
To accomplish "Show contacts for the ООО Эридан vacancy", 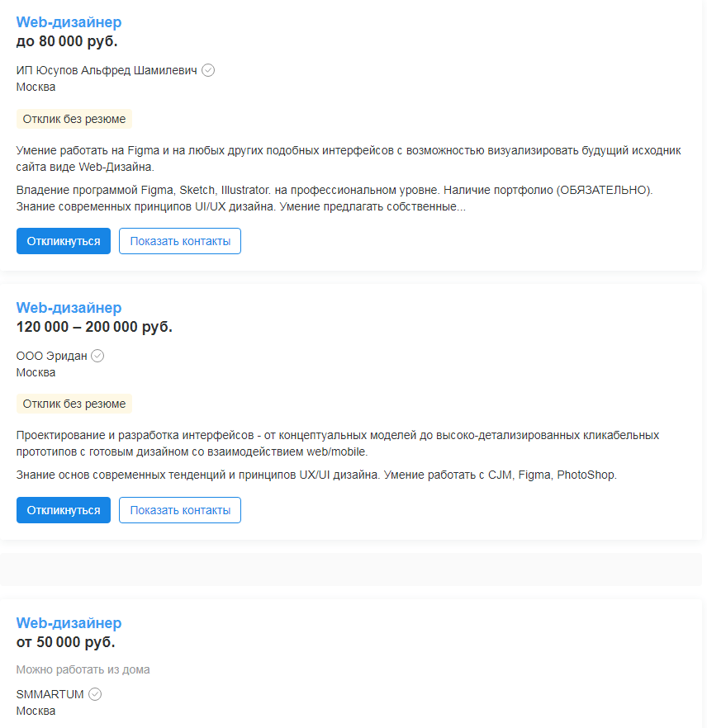I will coord(180,510).
